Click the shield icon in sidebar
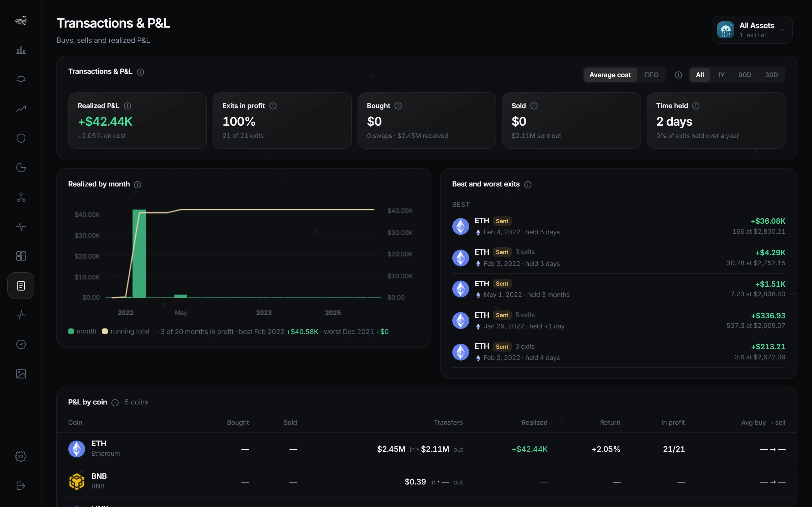 click(x=21, y=138)
